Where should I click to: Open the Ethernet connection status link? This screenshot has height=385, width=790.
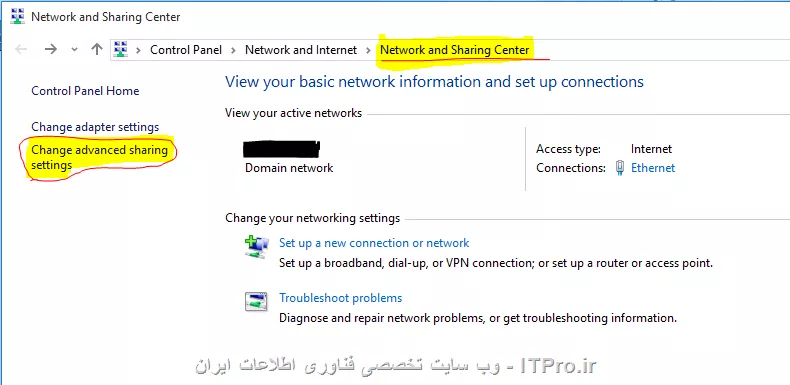click(653, 168)
